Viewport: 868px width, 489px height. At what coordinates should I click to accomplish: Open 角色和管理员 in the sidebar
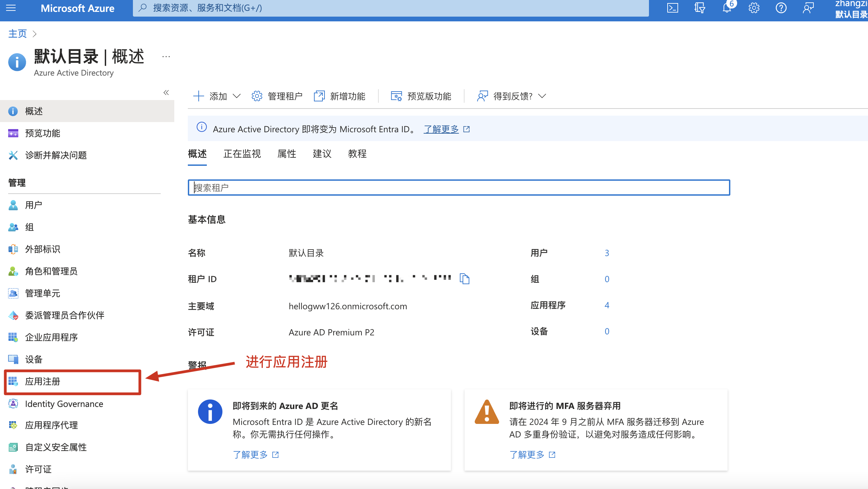tap(87, 271)
